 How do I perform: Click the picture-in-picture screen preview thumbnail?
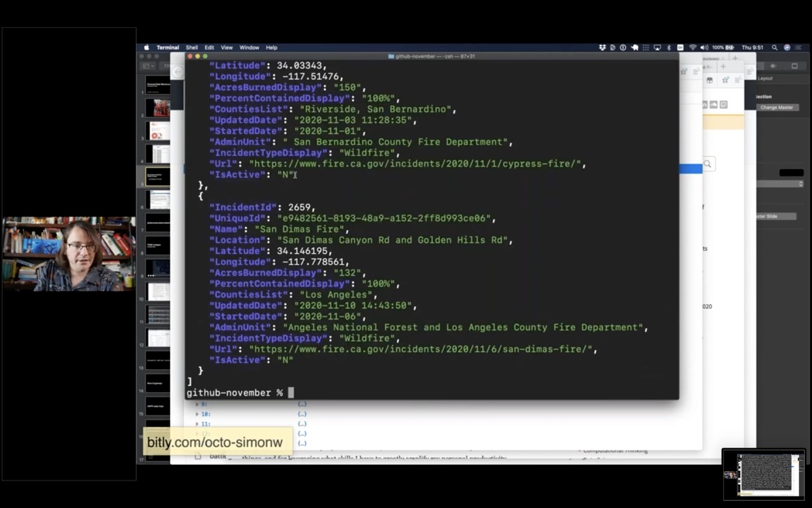(763, 474)
